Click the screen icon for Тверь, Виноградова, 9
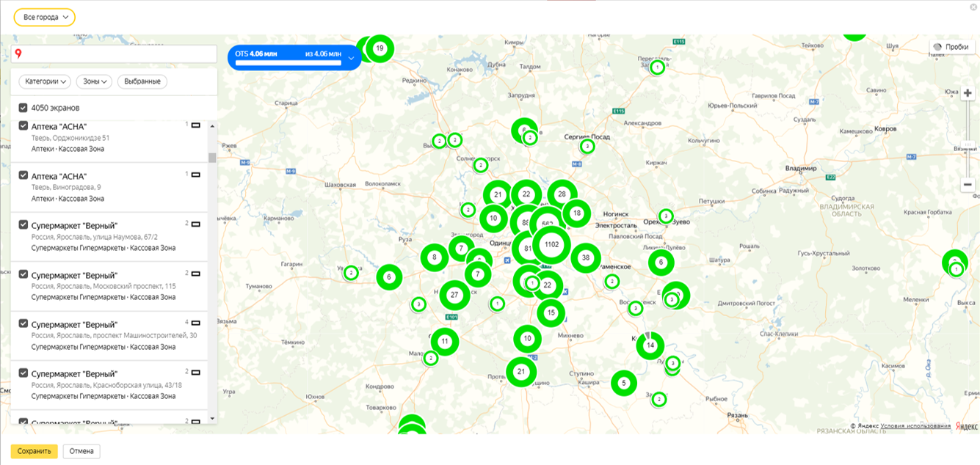Viewport: 980px width, 465px height. (x=196, y=175)
